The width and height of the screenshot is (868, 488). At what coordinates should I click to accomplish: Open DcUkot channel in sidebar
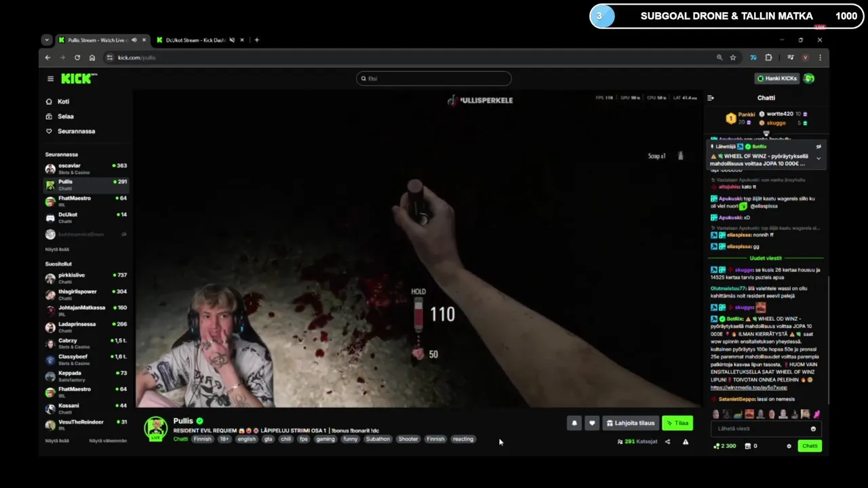point(86,218)
